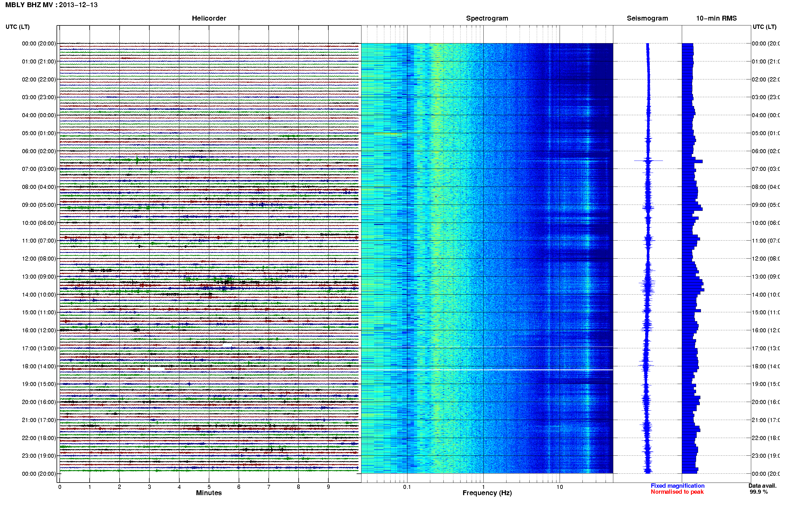812x508 pixels.
Task: Click left time label 10:00 (06:00)
Action: point(39,223)
